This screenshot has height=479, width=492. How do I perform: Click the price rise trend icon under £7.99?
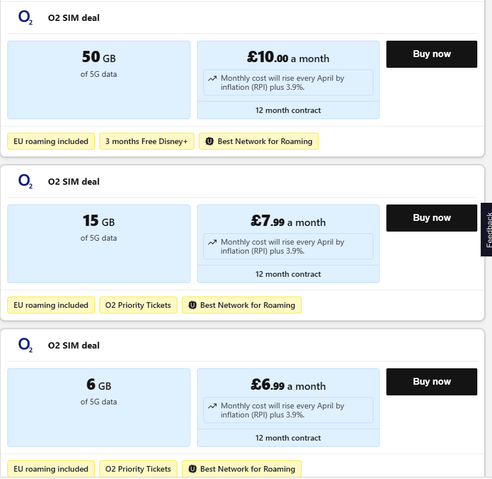click(212, 242)
